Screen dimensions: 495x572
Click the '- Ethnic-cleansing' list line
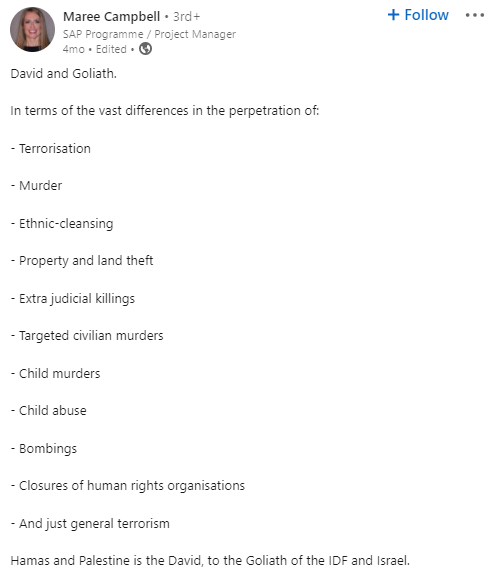[62, 224]
